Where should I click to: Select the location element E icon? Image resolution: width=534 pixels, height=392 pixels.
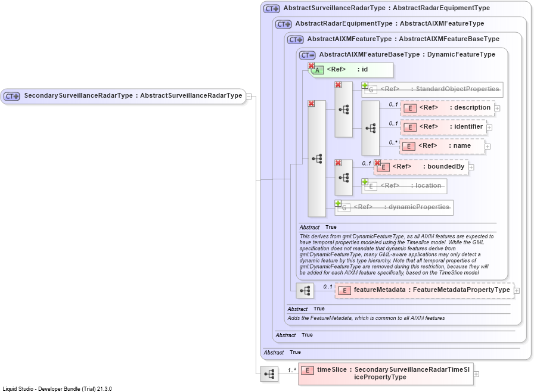371,186
